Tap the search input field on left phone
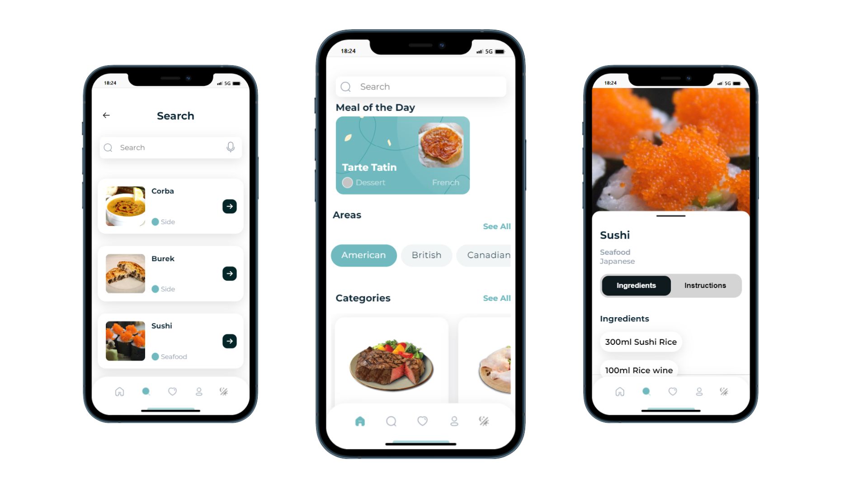The height and width of the screenshot is (488, 868). (x=170, y=147)
